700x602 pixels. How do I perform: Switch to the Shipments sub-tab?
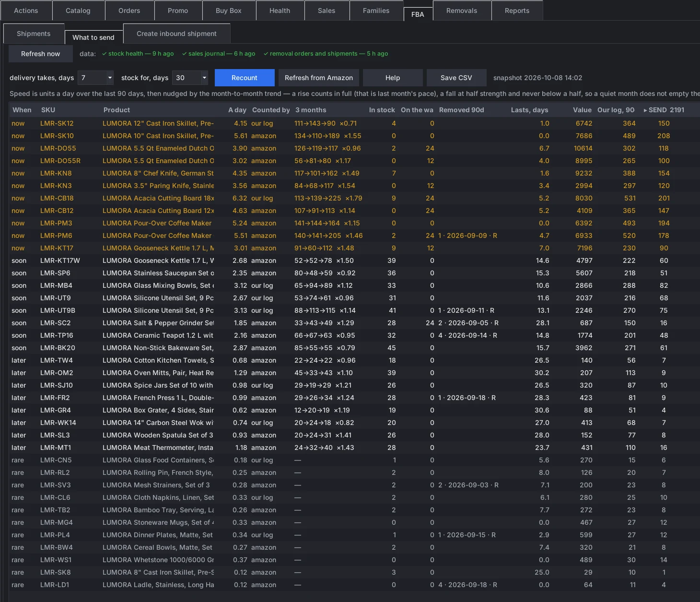point(34,34)
